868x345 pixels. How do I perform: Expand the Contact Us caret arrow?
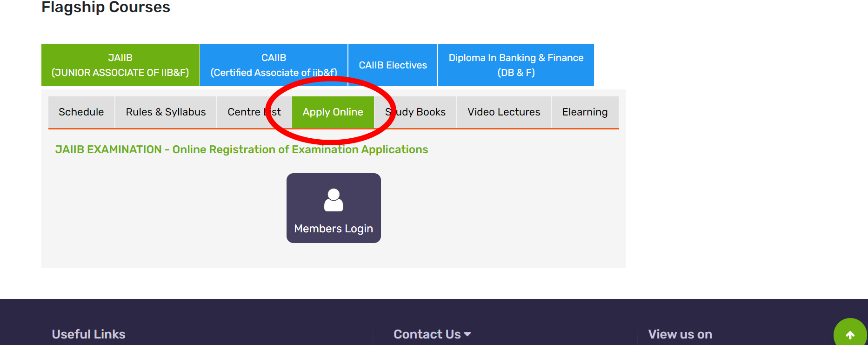point(467,334)
